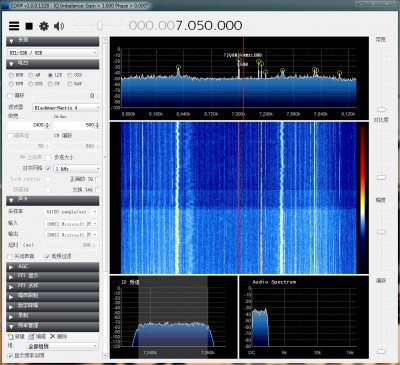The height and width of the screenshot is (365, 400).
Task: Expand the second FFT panel below FFT display
Action: [53, 286]
